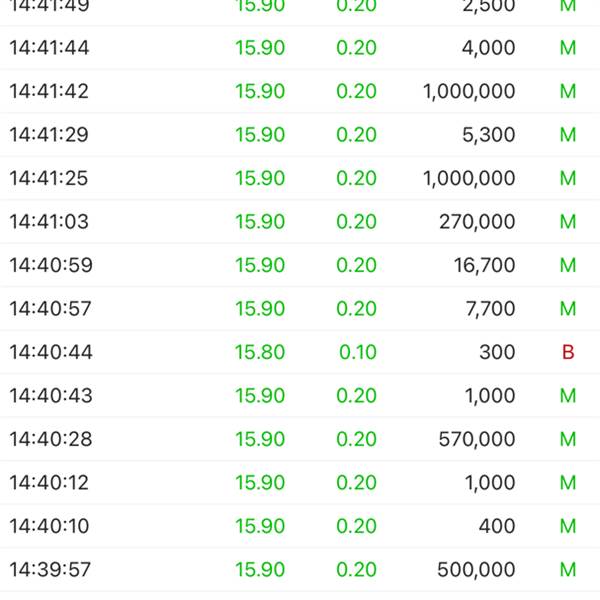Click the 7,700 volume entry
The image size is (600, 600).
[x=489, y=309]
